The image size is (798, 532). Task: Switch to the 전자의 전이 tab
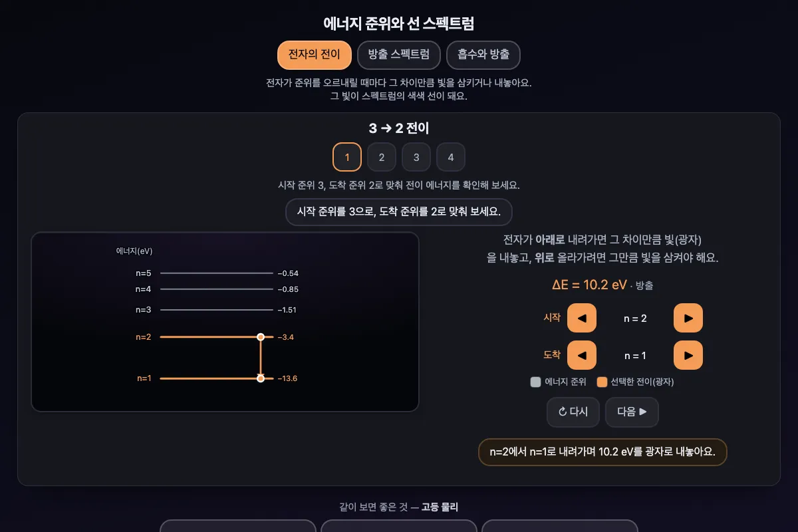(x=314, y=55)
